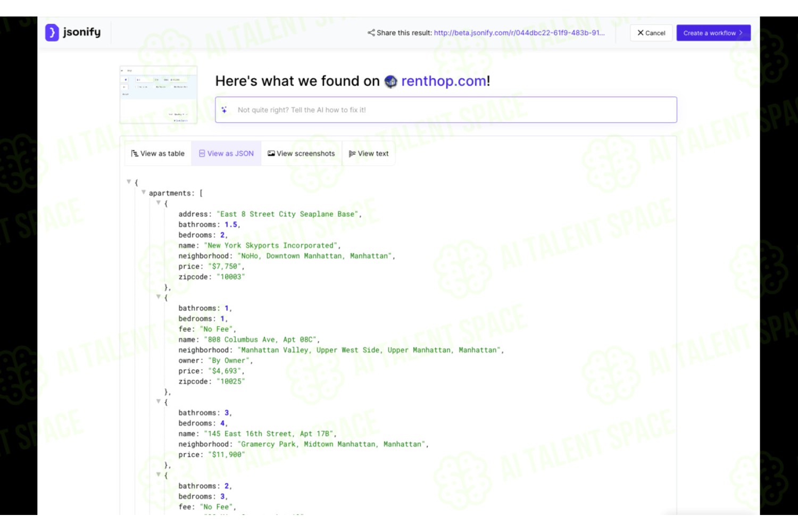The width and height of the screenshot is (798, 532).
Task: Click the name "145 East 16th Street, Apt 17B"
Action: [x=269, y=434]
